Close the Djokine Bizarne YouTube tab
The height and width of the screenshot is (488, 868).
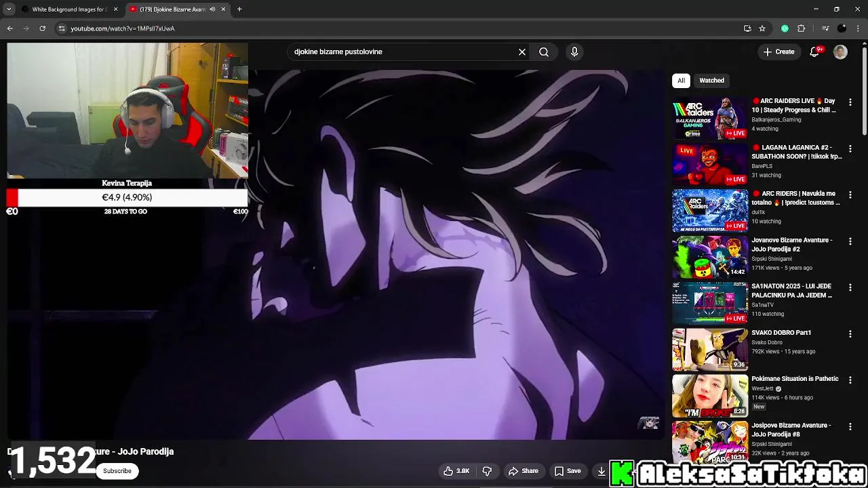tap(223, 9)
